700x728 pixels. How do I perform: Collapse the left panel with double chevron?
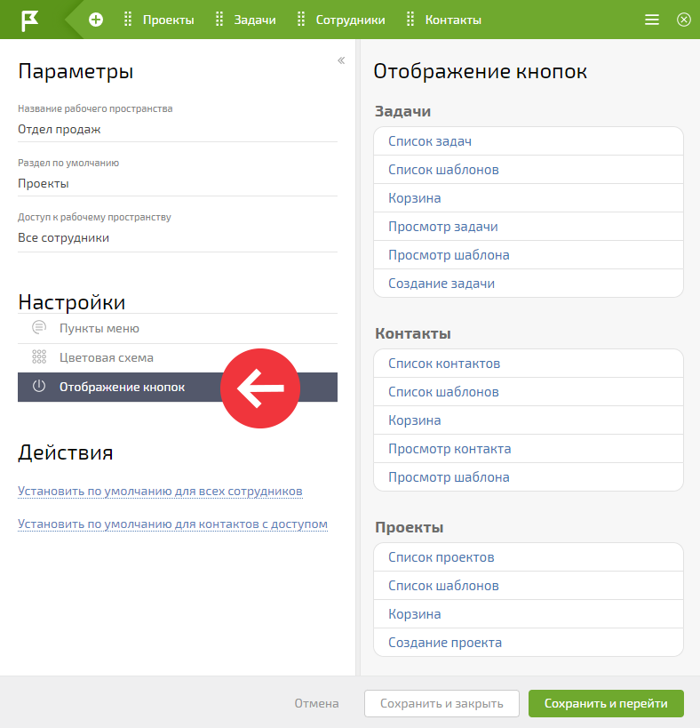(x=341, y=60)
